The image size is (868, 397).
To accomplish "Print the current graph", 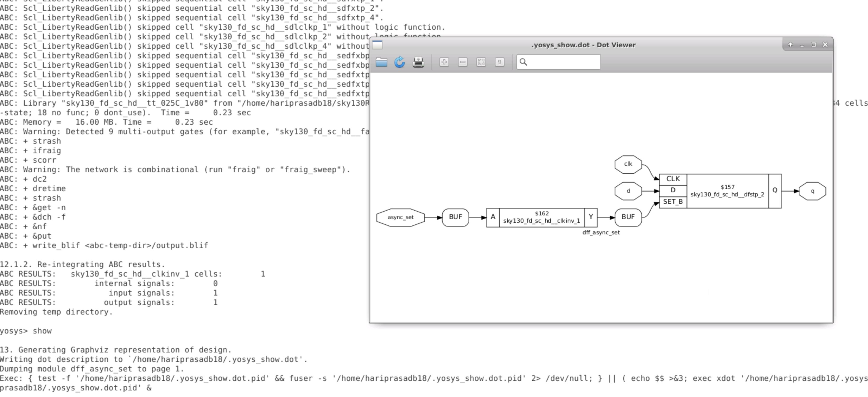I will click(418, 62).
